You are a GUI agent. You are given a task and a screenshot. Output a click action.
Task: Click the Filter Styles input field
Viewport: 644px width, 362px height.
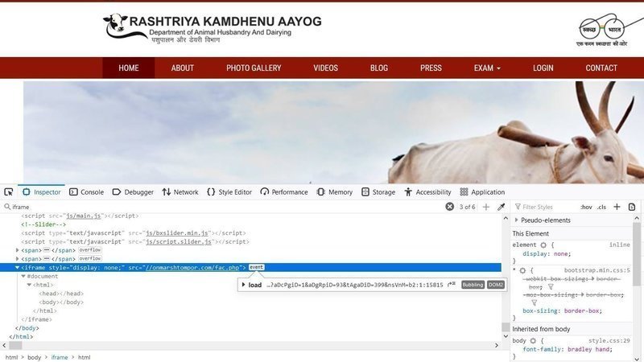547,207
